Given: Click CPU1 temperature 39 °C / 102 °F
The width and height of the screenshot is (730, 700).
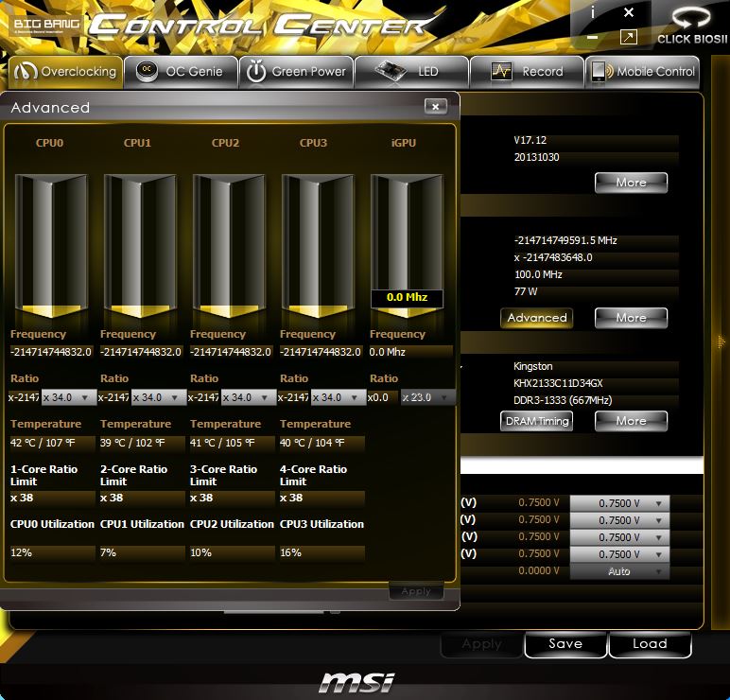Looking at the screenshot, I should 142,443.
